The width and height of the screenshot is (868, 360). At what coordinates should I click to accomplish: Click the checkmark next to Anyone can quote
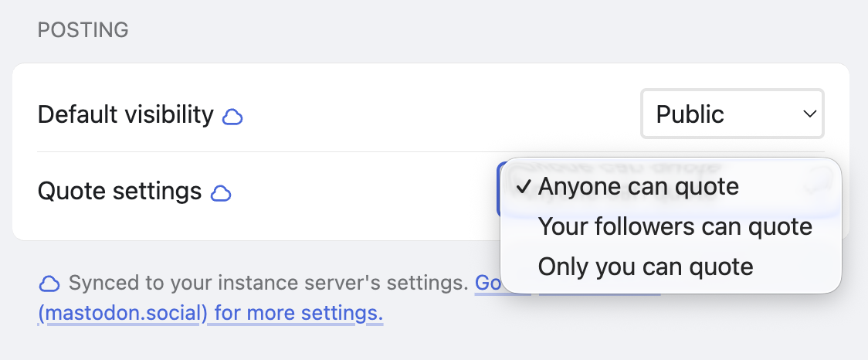tap(523, 187)
